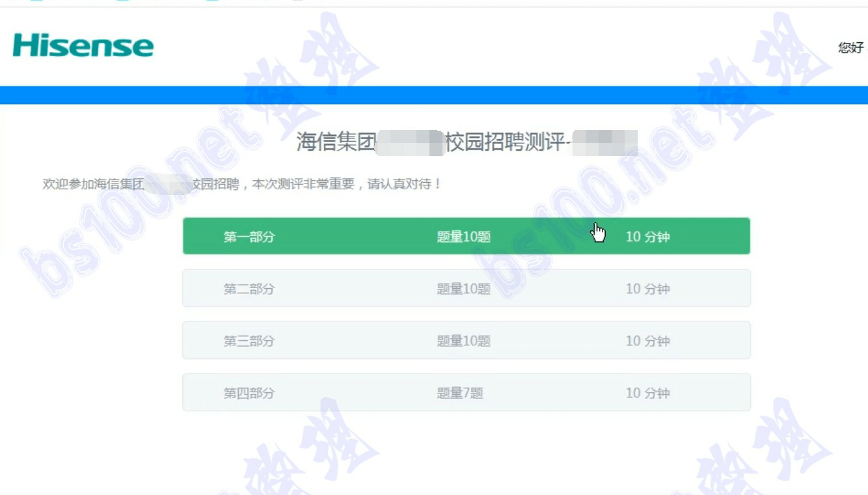Click 题量10题 in the 第二部分 row
Screen dimensions: 868x495
[464, 289]
